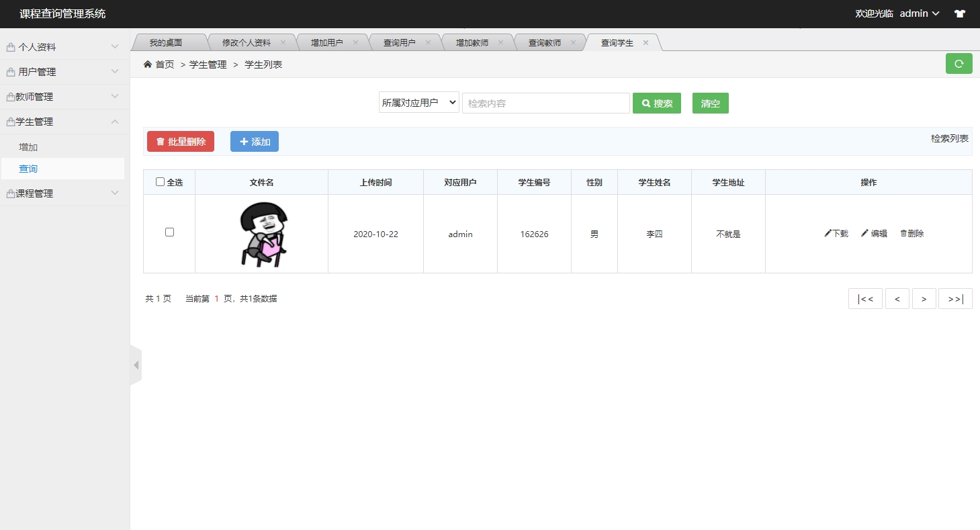Image resolution: width=980 pixels, height=530 pixels.
Task: Toggle the 全选 select-all checkbox
Action: [159, 181]
